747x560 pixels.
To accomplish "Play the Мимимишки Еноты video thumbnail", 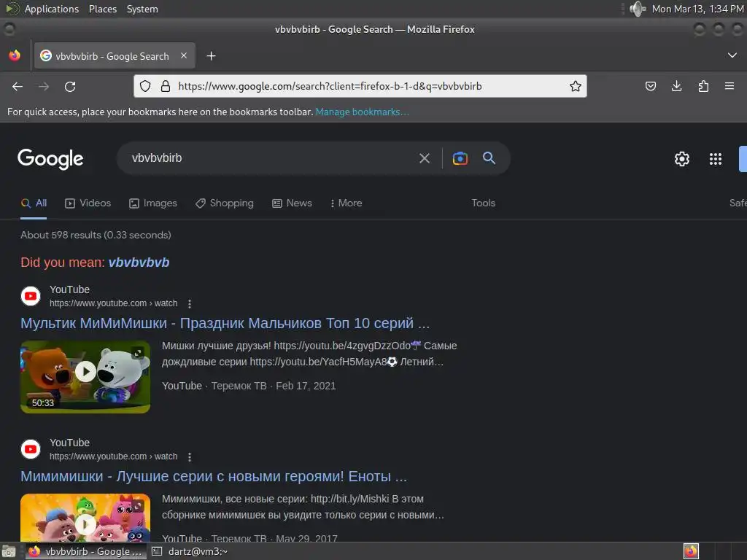I will [x=85, y=518].
